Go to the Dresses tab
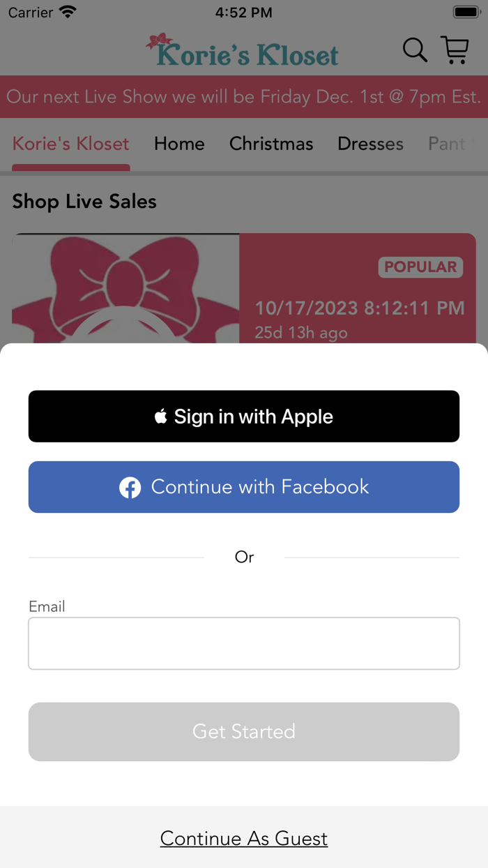Image resolution: width=488 pixels, height=868 pixels. (x=370, y=144)
